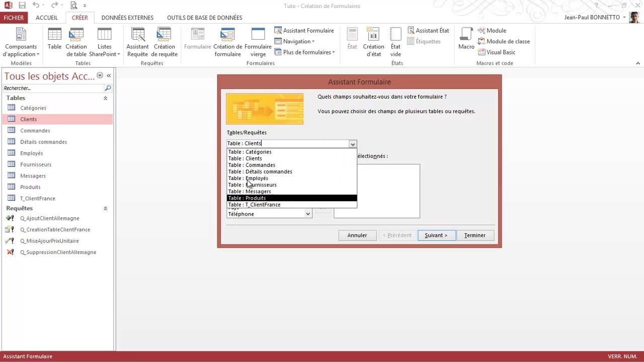Collapse the ribbon with arrow

coord(638,63)
